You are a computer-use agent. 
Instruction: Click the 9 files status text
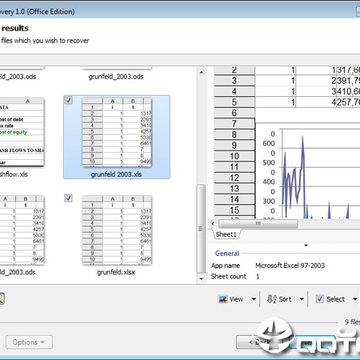[x=352, y=322]
